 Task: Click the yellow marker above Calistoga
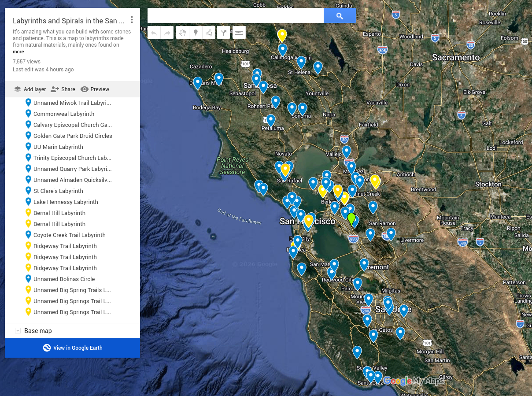click(x=282, y=35)
